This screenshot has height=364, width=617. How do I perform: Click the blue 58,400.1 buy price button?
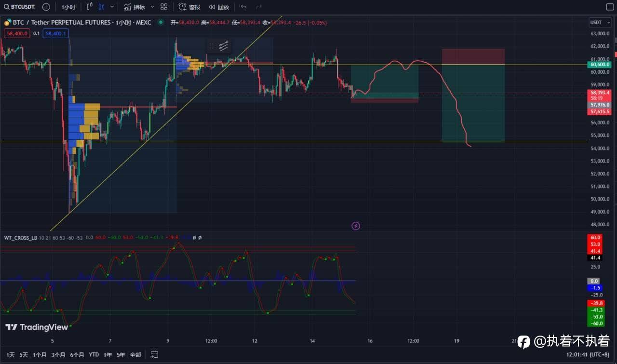click(56, 33)
